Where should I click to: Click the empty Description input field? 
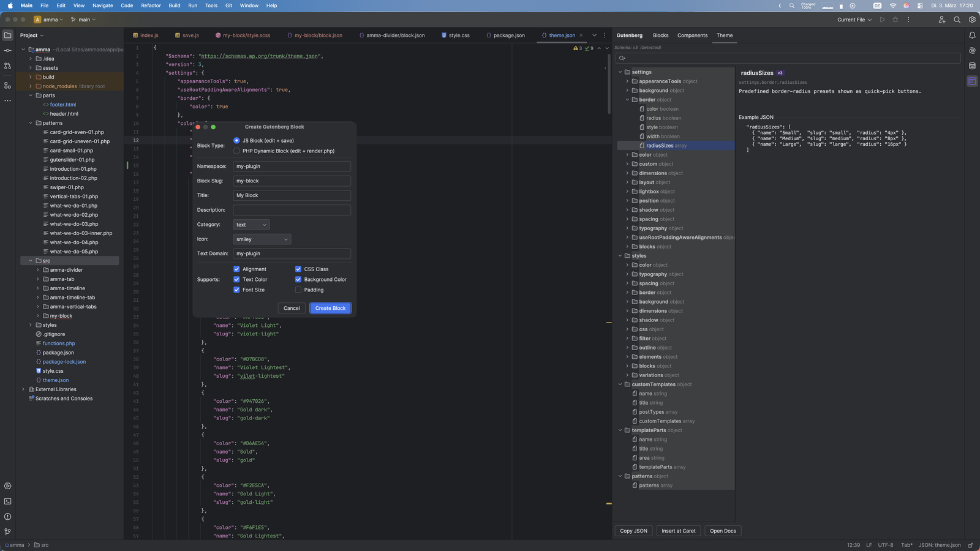tap(292, 210)
